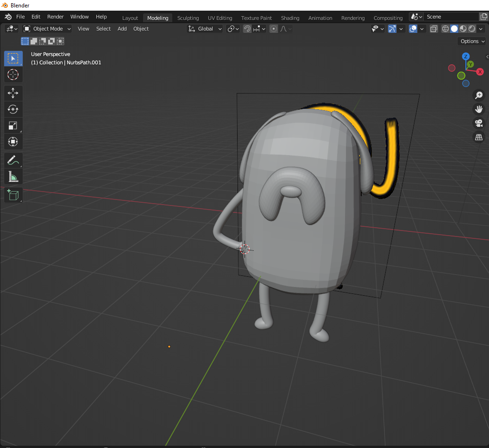
Task: Click the Y axis on the navigation gizmo
Action: tap(470, 64)
